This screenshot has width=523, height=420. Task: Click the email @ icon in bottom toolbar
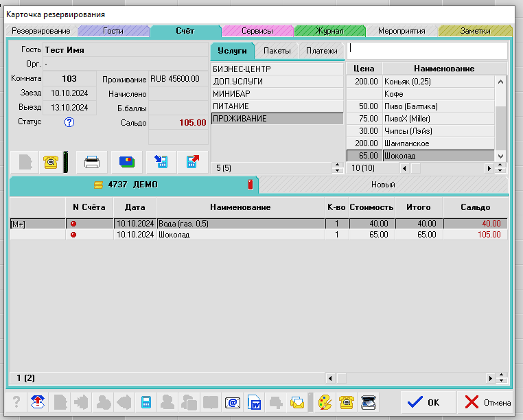(232, 402)
